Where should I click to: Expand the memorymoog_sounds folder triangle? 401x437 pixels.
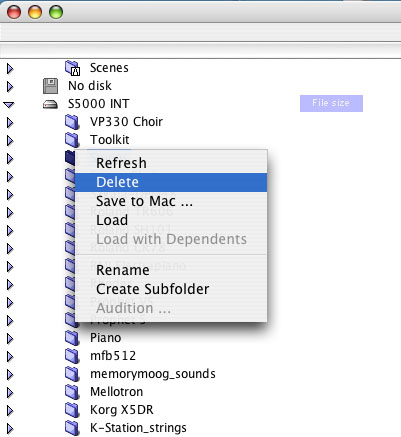10,375
